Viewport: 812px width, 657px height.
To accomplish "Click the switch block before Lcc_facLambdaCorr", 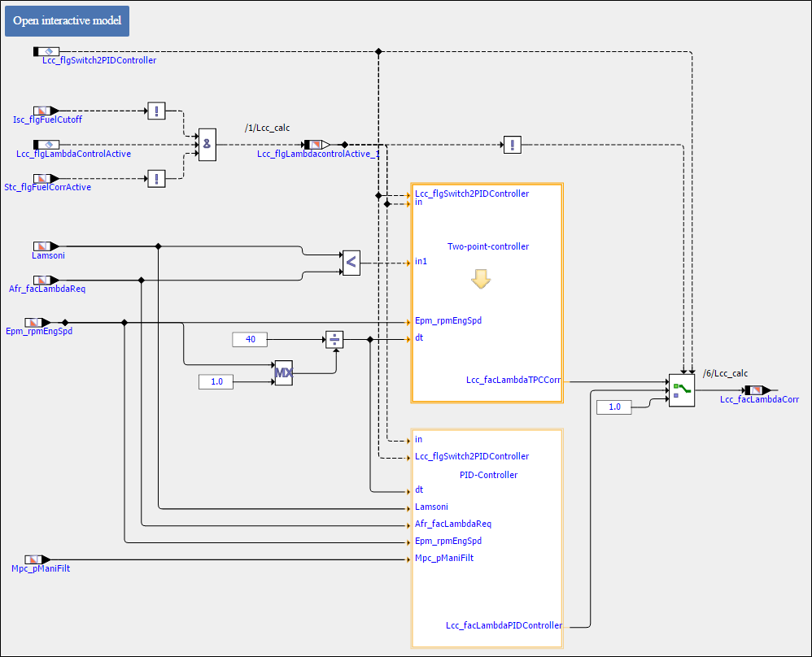I will tap(682, 390).
